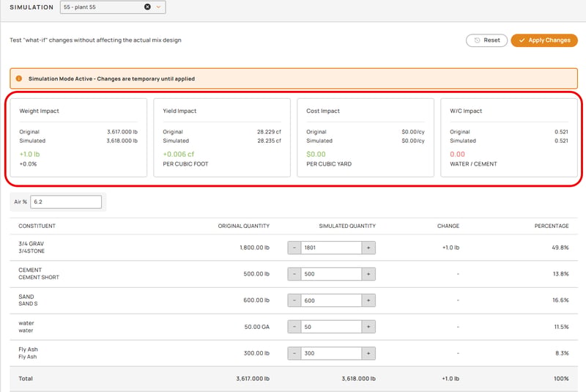Click the SIMULATION heading label

31,7
